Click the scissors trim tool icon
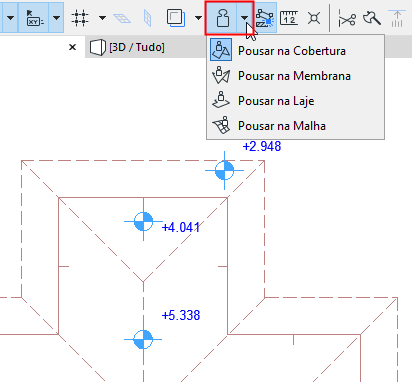The height and width of the screenshot is (382, 412). coord(347,18)
